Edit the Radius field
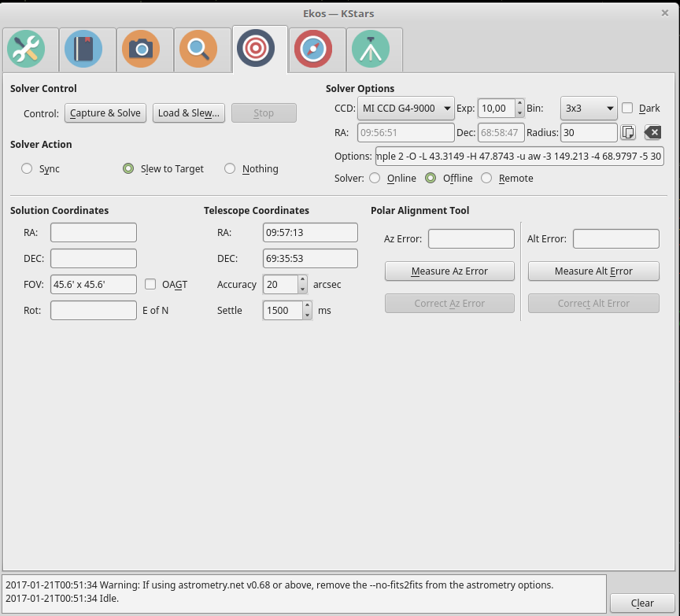680x616 pixels. click(x=589, y=133)
